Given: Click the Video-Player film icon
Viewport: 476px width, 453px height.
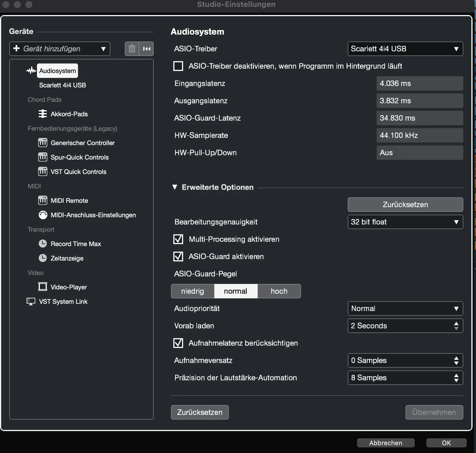Looking at the screenshot, I should click(x=43, y=287).
